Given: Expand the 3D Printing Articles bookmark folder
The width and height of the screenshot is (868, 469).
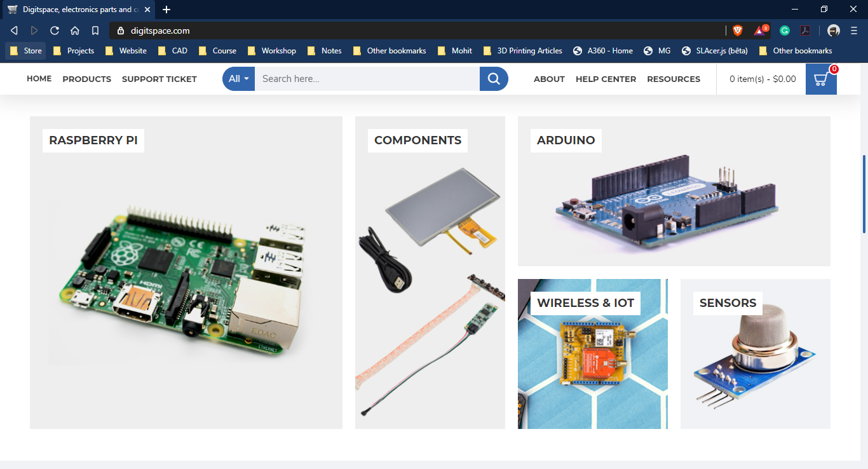Looking at the screenshot, I should point(523,51).
